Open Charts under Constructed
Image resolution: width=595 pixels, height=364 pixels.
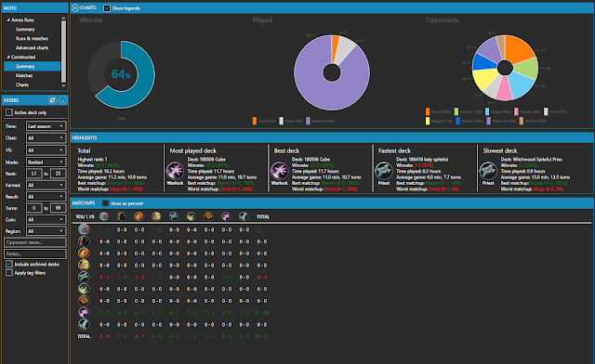(22, 84)
